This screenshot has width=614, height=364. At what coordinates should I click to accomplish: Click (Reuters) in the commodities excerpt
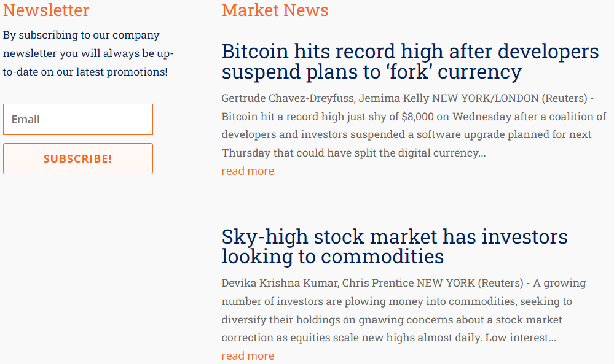tap(500, 283)
